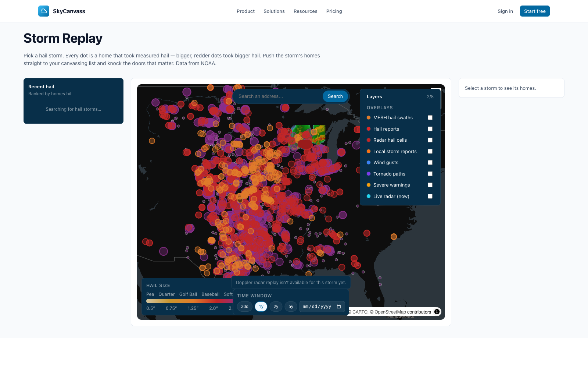Click the amber dot beside Severe warnings
The width and height of the screenshot is (588, 368).
tap(369, 185)
